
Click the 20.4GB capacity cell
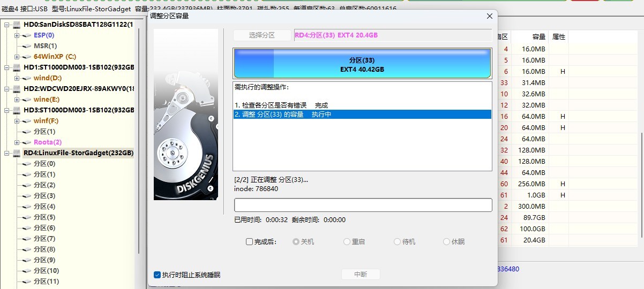530,240
